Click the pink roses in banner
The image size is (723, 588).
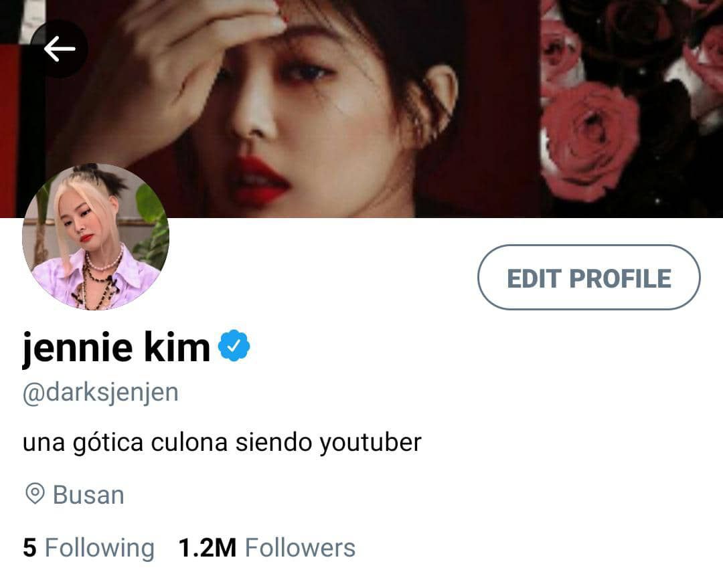click(x=590, y=138)
